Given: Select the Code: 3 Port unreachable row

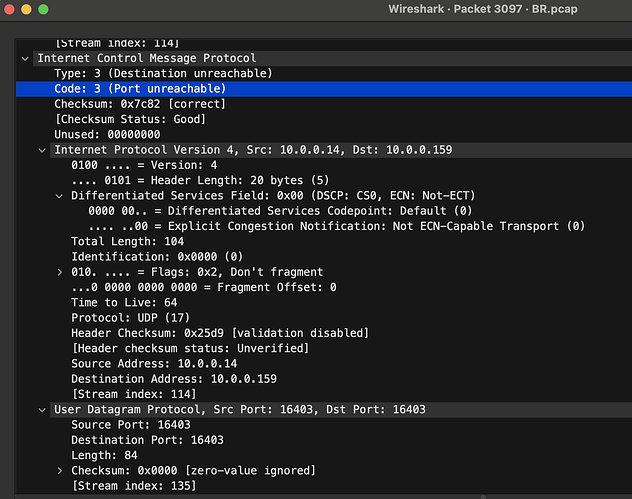Looking at the screenshot, I should coord(140,89).
